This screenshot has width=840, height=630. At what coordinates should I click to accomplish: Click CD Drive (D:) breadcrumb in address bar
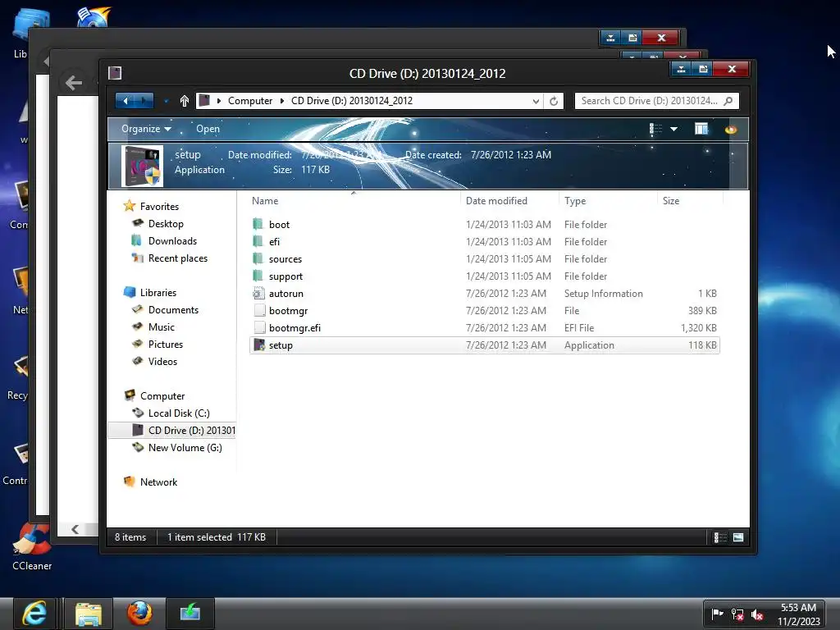click(352, 101)
